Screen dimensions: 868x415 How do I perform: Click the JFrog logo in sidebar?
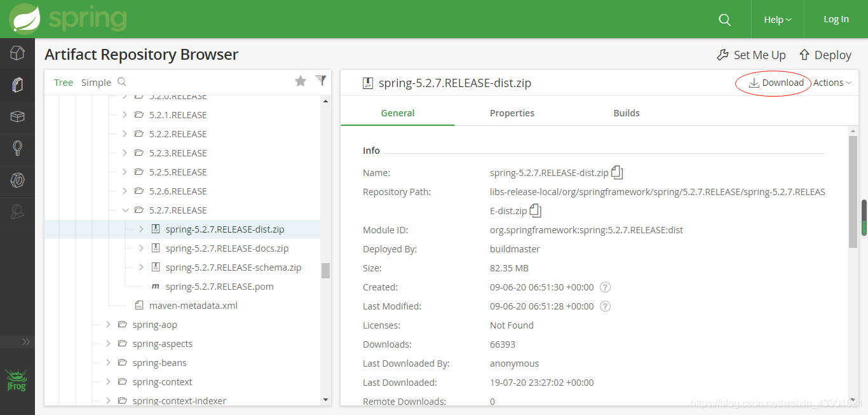pos(17,380)
